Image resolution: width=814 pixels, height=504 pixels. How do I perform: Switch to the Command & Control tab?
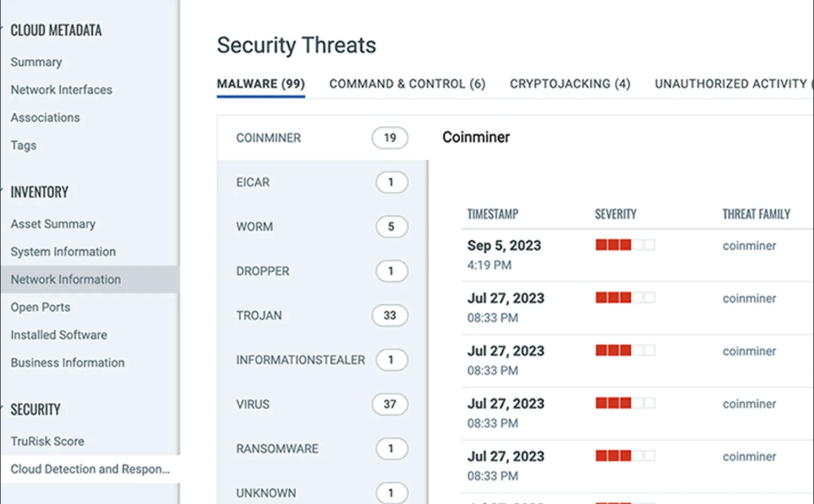408,84
